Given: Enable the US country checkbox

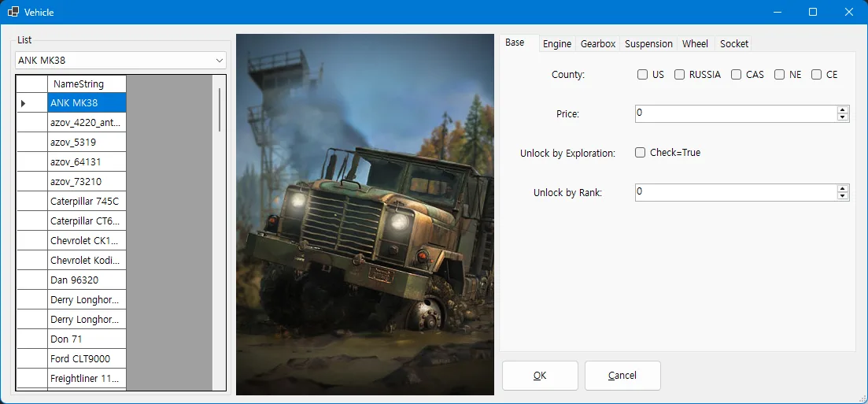Looking at the screenshot, I should pyautogui.click(x=642, y=74).
